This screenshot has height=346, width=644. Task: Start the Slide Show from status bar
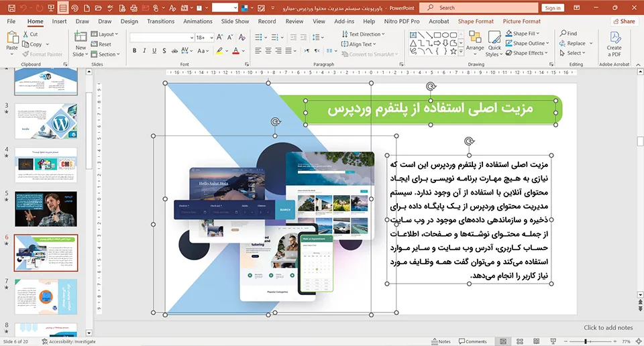(553, 341)
